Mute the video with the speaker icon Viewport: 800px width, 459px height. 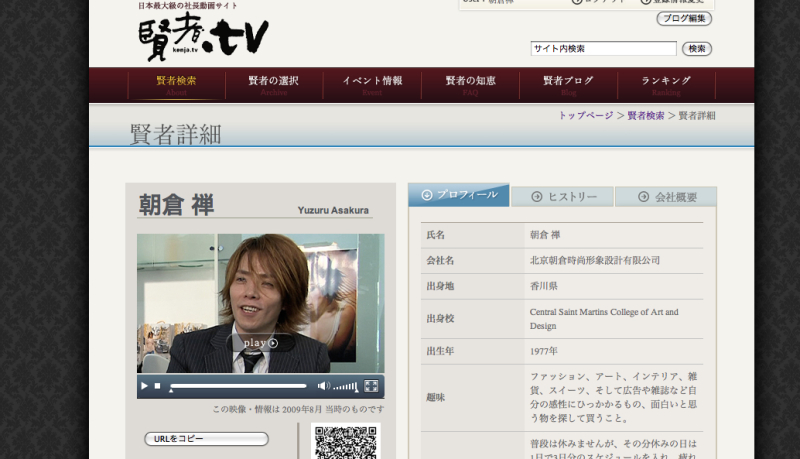click(x=323, y=386)
